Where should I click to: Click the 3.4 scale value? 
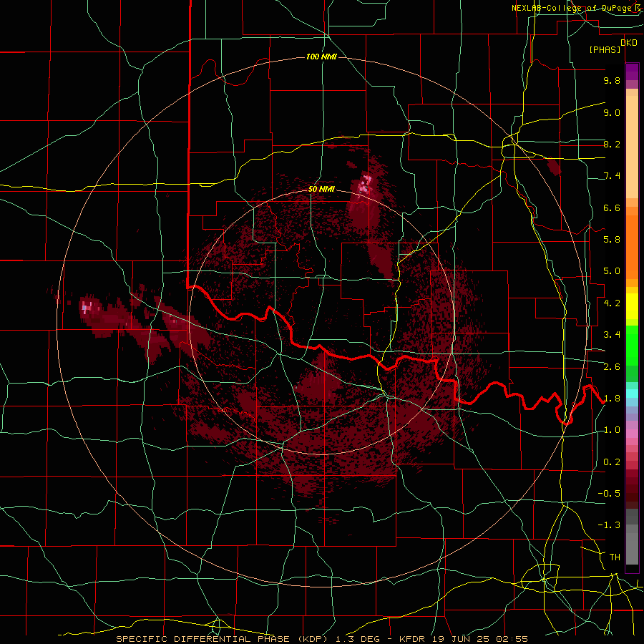[612, 335]
